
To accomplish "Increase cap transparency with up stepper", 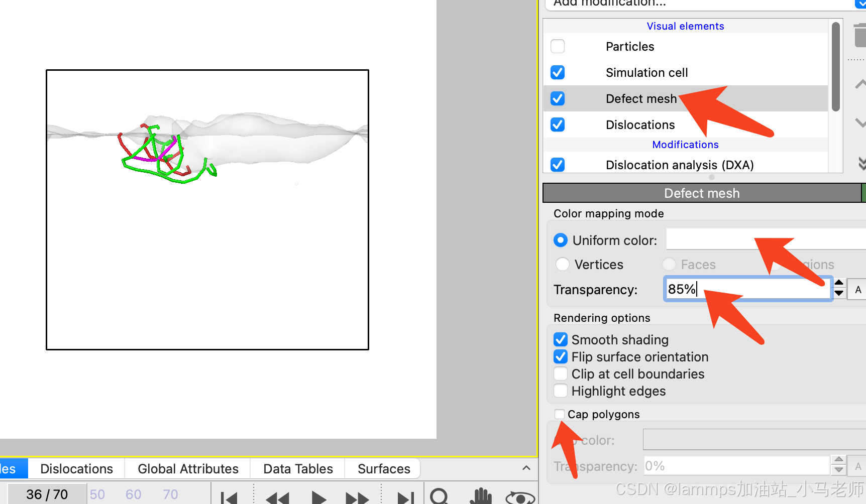I will point(839,459).
